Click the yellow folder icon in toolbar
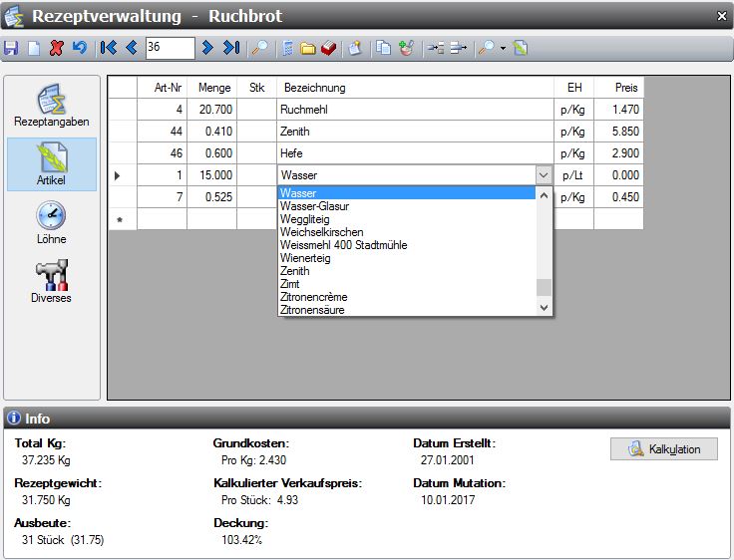This screenshot has height=560, width=734. (308, 47)
